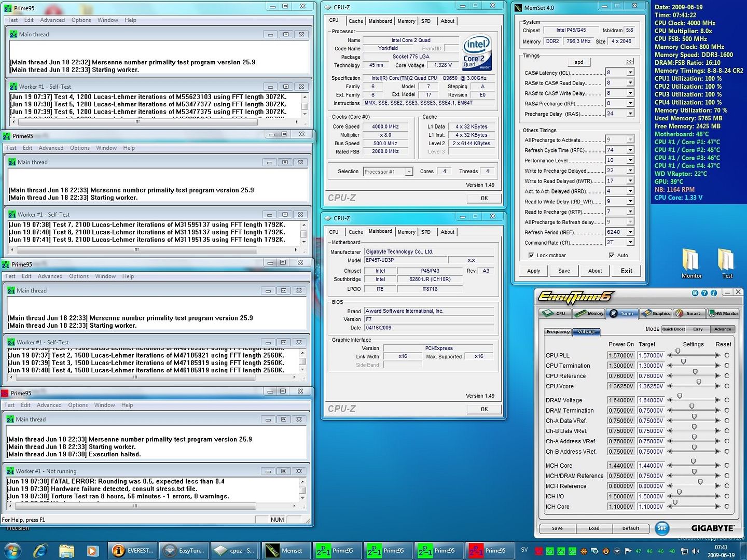
Task: Switch to the SPD tab in upper CPU-Z
Action: pyautogui.click(x=426, y=21)
